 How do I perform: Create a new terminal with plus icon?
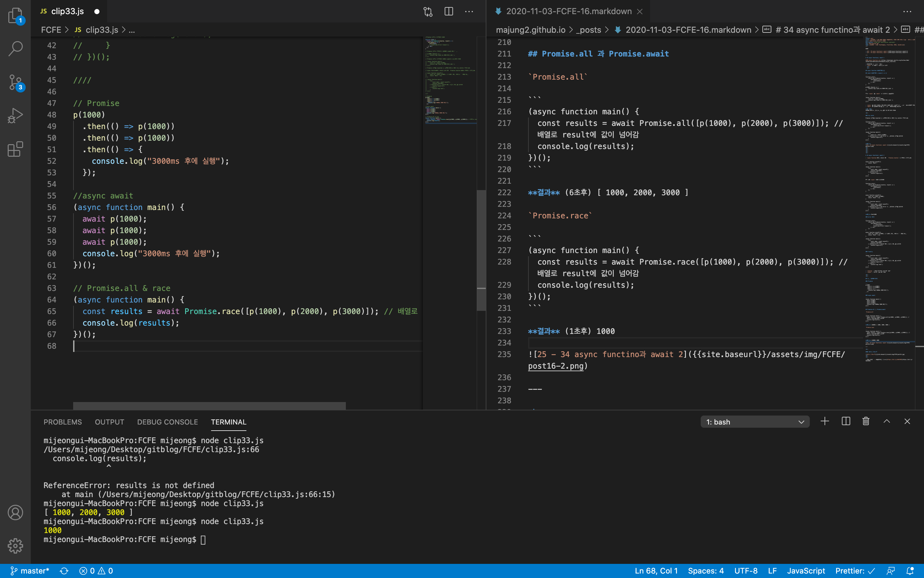[825, 421]
